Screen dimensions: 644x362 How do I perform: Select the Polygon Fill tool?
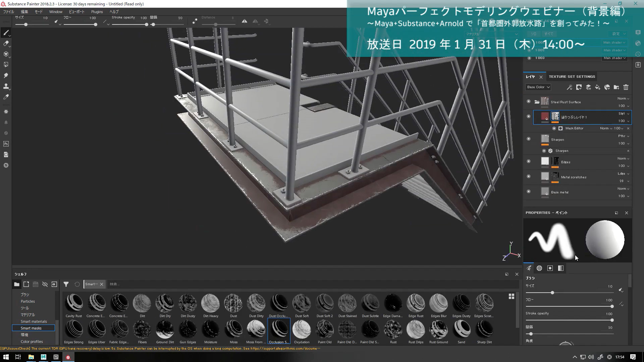(6, 64)
